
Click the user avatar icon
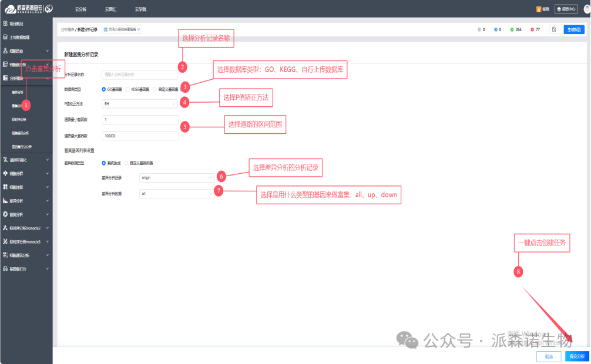587,9
